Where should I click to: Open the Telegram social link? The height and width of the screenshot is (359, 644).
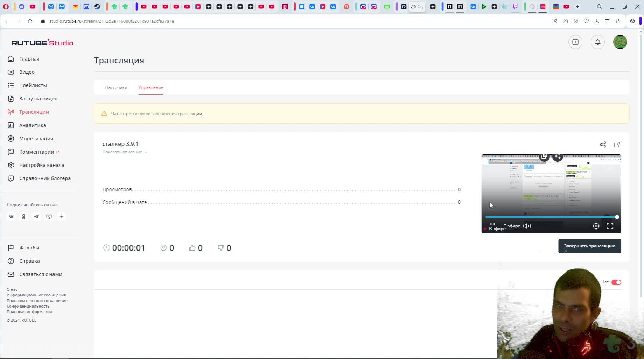[x=36, y=217]
